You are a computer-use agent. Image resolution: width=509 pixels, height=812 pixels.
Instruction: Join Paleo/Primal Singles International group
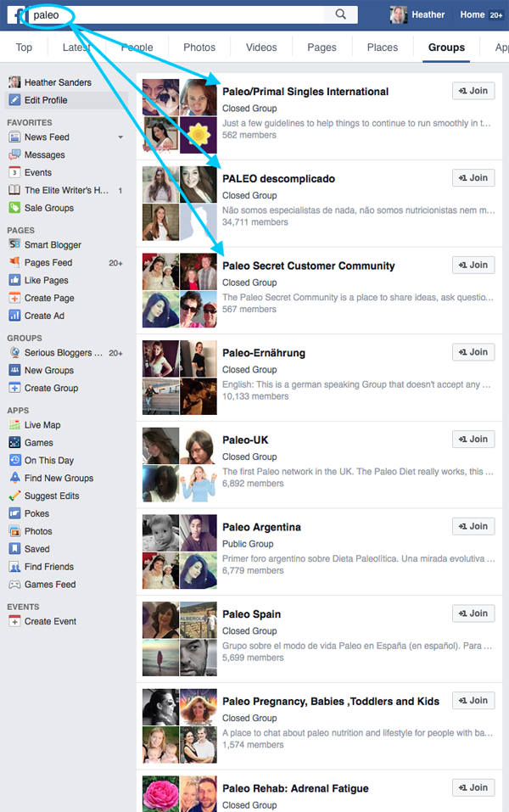(x=473, y=91)
